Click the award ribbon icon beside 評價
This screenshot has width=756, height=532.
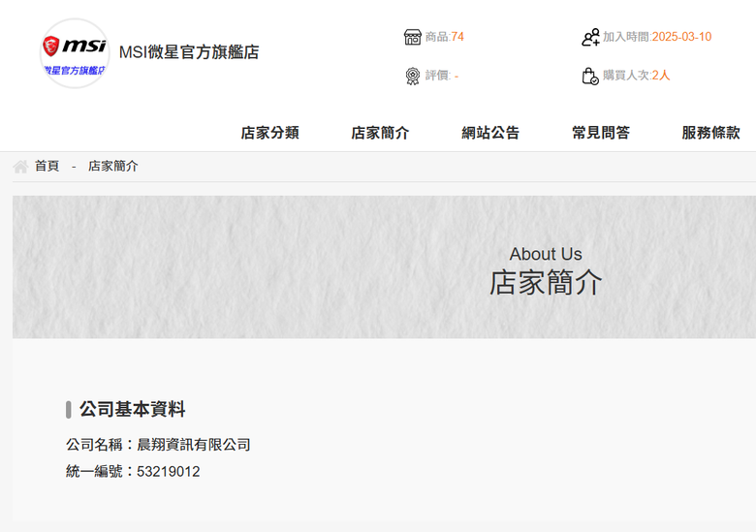point(412,77)
